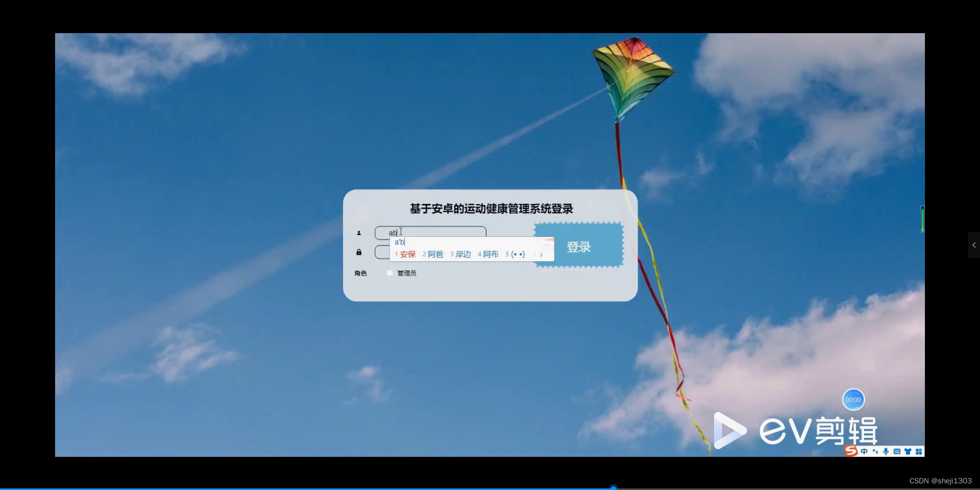Click the CSDN @sheji1303 watermark link
The image size is (980, 490).
941,480
